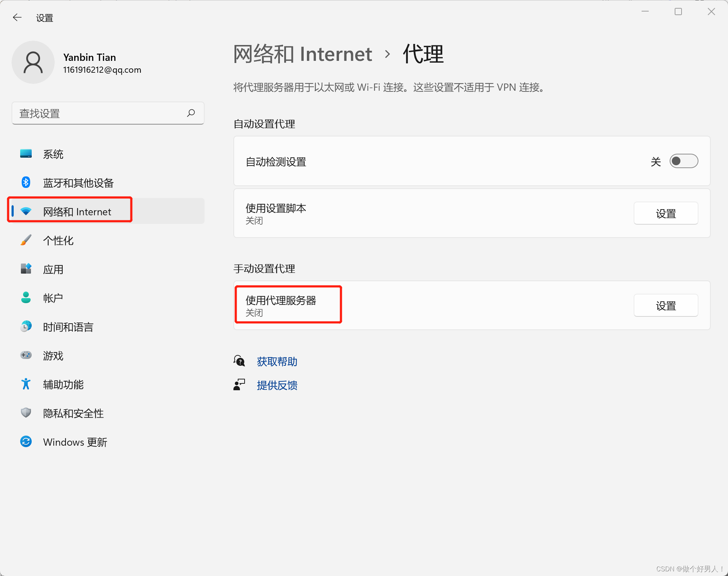Viewport: 728px width, 576px height.
Task: Click the 自动检测设置 label
Action: point(276,162)
